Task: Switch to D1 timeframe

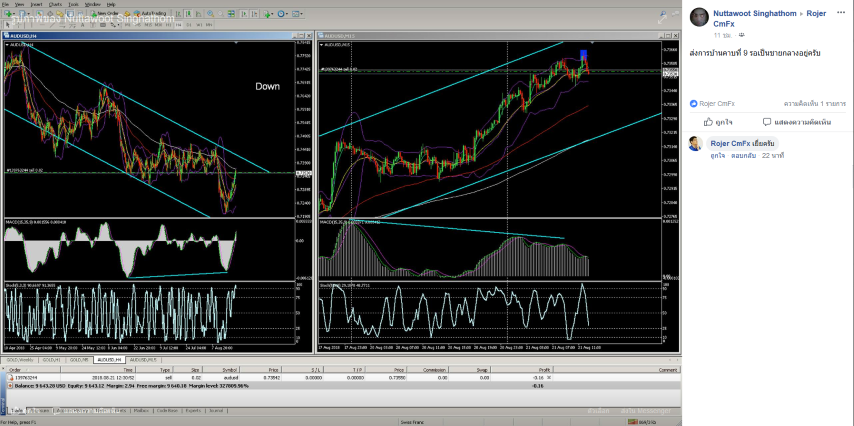Action: [188, 25]
